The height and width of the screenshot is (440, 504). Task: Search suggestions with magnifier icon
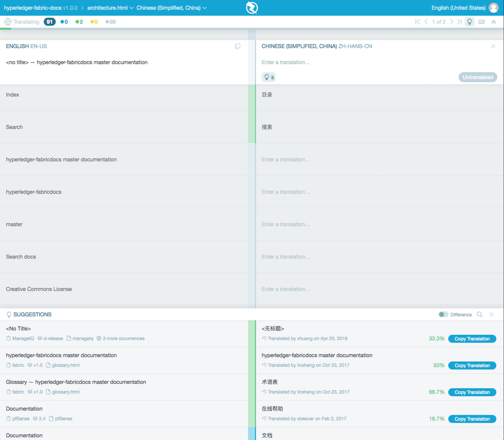[x=479, y=315]
